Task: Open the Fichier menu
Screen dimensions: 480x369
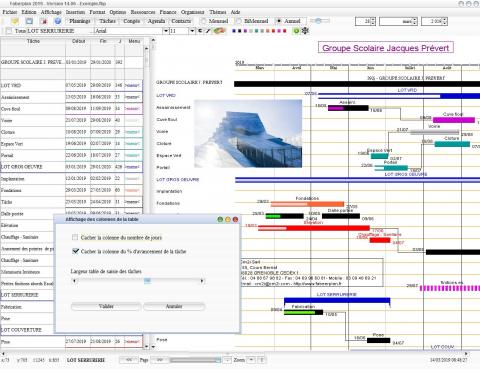Action: 10,12
